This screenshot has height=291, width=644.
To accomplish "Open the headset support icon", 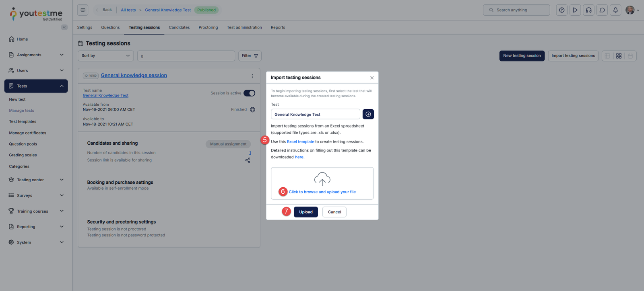I will [588, 10].
